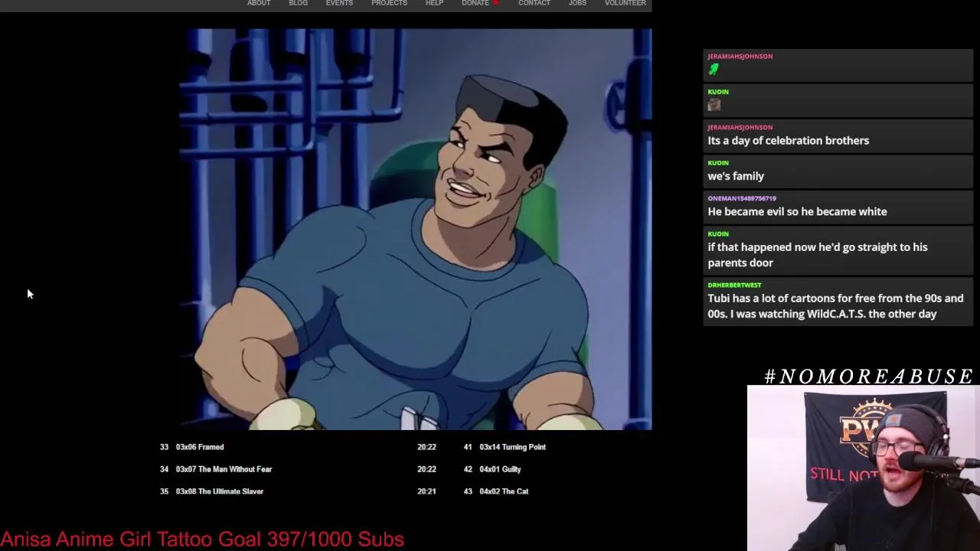Click track number 42
This screenshot has height=551, width=980.
(x=468, y=469)
